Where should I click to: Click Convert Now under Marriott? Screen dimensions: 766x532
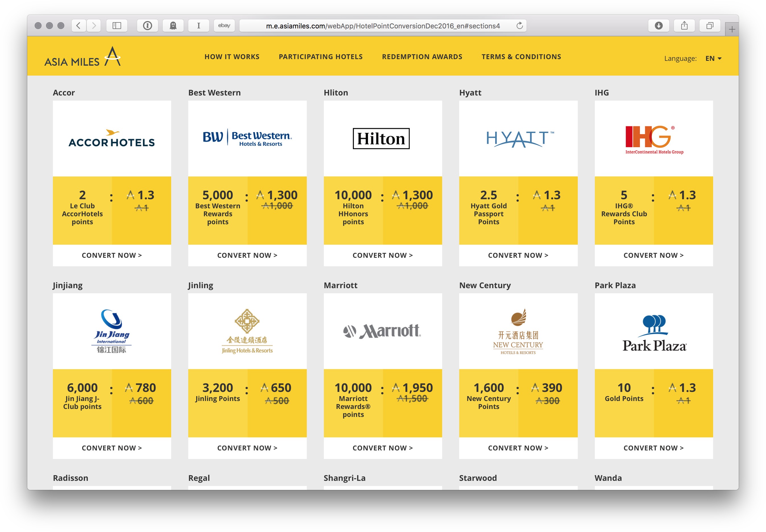(x=382, y=448)
